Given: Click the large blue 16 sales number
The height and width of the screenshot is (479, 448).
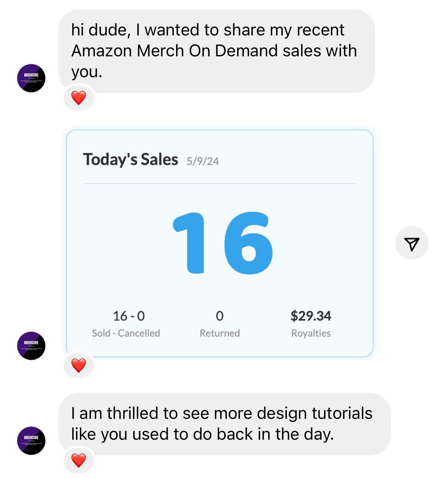Looking at the screenshot, I should [223, 243].
